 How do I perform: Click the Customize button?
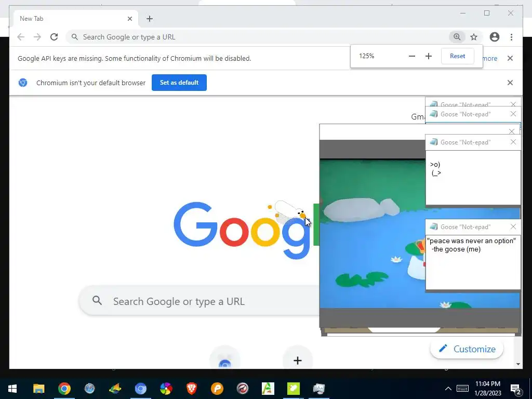coord(467,349)
